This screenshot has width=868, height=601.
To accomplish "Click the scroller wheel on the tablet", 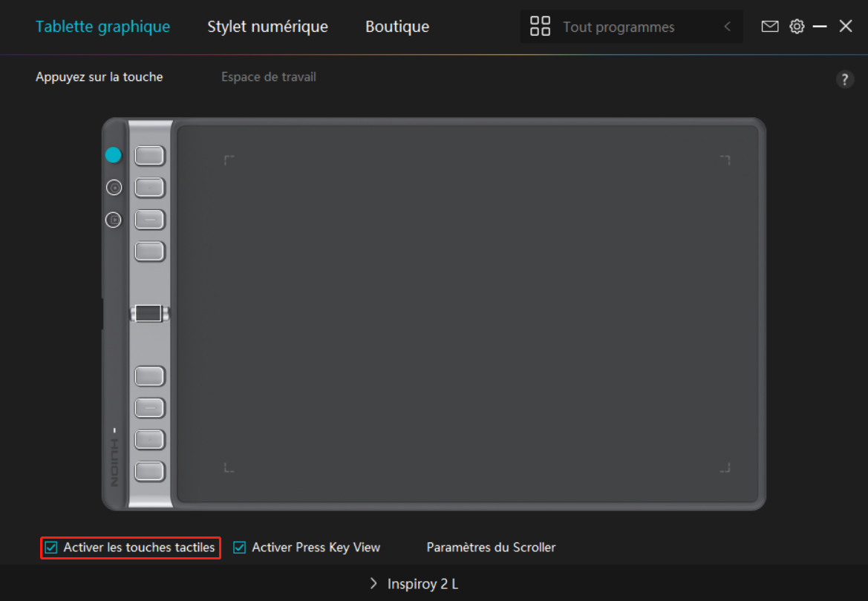I will click(149, 314).
